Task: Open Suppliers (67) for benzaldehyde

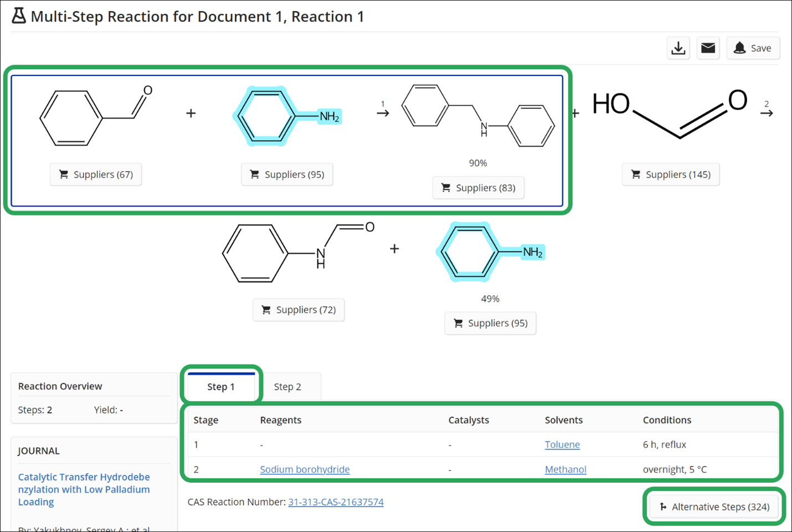Action: (96, 174)
